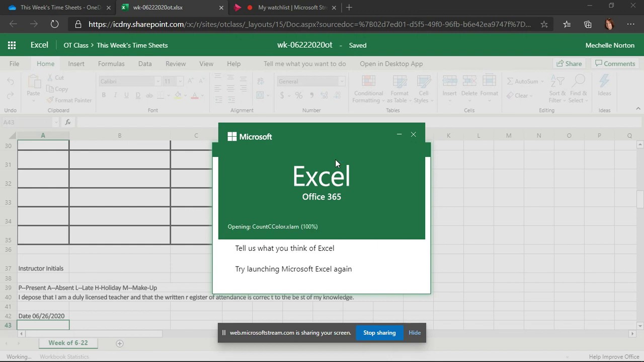This screenshot has height=362, width=644.
Task: Open the Name Box dropdown arrow
Action: click(55, 122)
